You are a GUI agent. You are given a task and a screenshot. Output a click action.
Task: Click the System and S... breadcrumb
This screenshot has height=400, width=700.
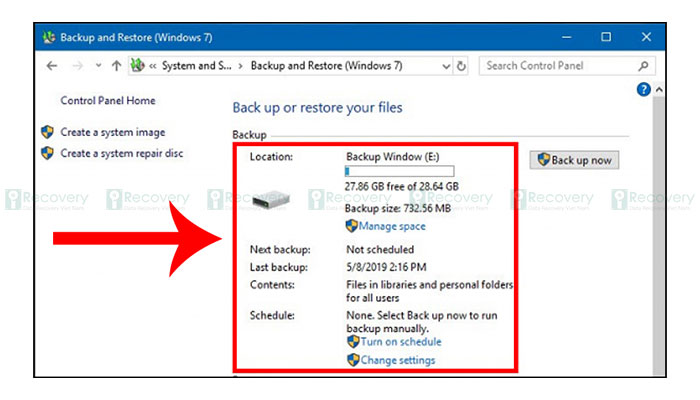pos(196,66)
